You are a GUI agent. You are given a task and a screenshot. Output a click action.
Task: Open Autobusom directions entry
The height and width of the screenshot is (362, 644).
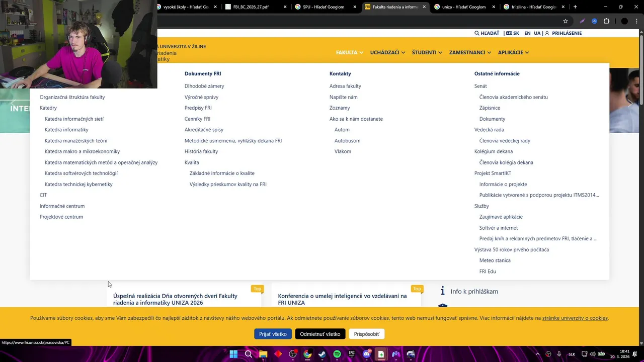coord(347,141)
